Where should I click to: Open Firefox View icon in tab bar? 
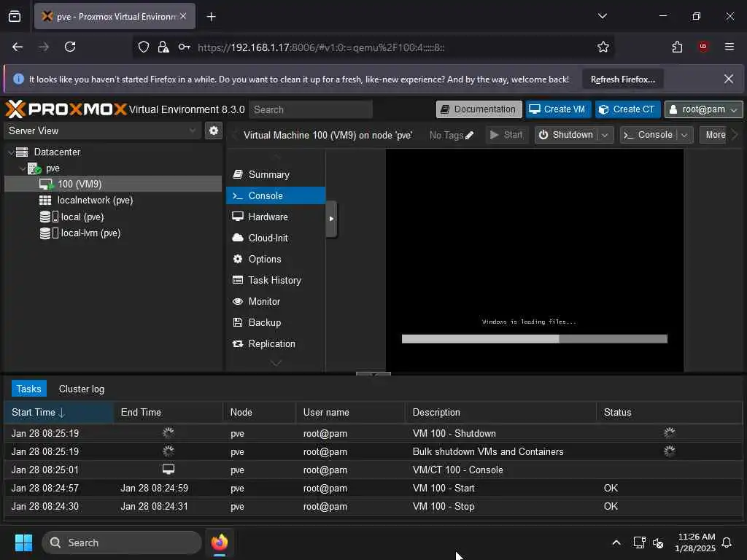click(x=15, y=16)
